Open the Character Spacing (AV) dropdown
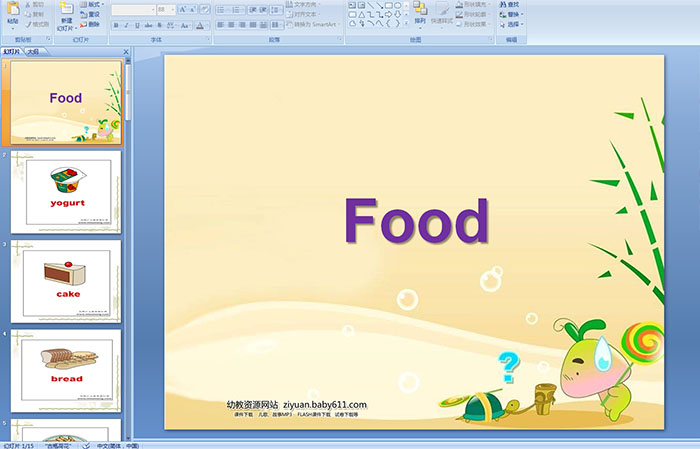 coord(171,25)
